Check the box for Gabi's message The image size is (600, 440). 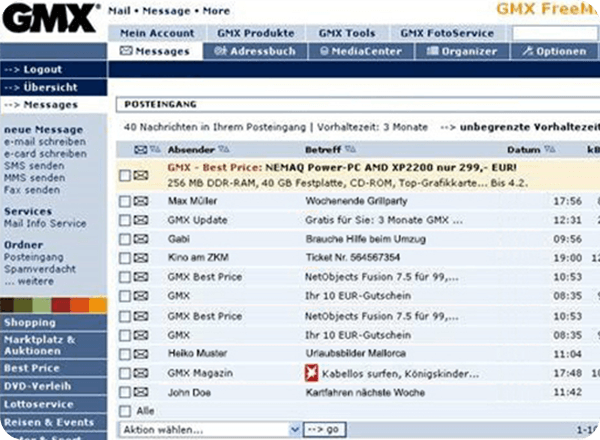coord(125,240)
